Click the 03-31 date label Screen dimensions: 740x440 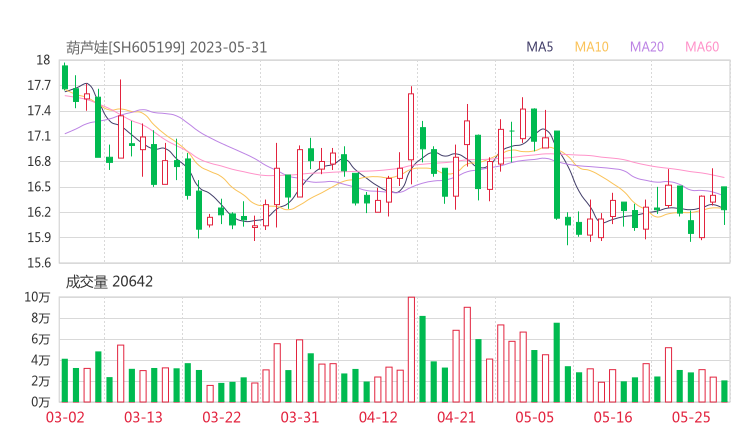(x=300, y=417)
